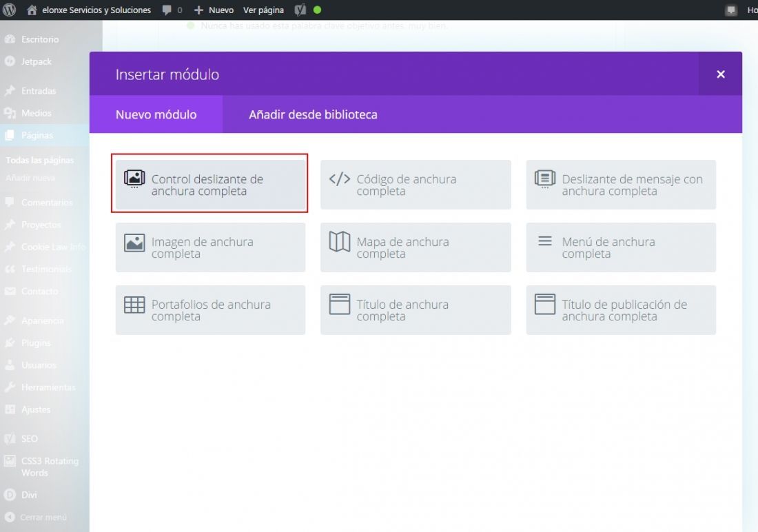Click the WordPress logo in admin bar
758x532 pixels.
[9, 10]
